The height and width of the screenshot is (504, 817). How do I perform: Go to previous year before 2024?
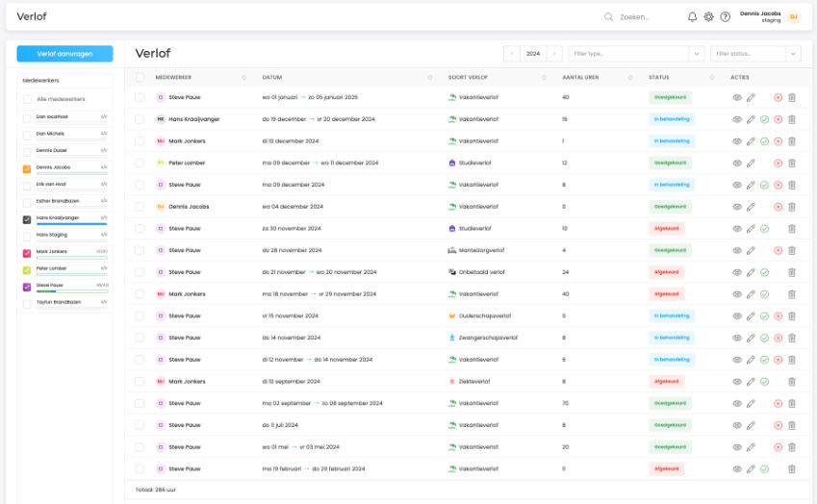512,54
